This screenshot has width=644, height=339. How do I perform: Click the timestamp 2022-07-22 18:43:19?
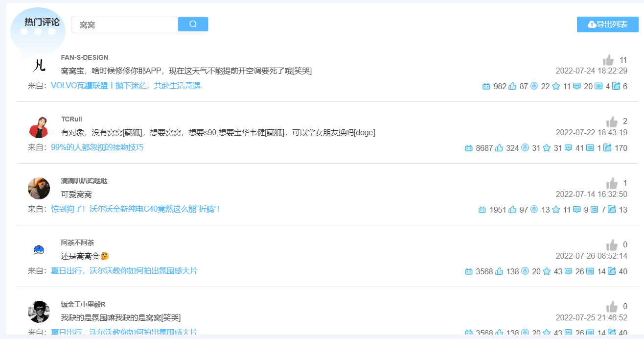(591, 133)
